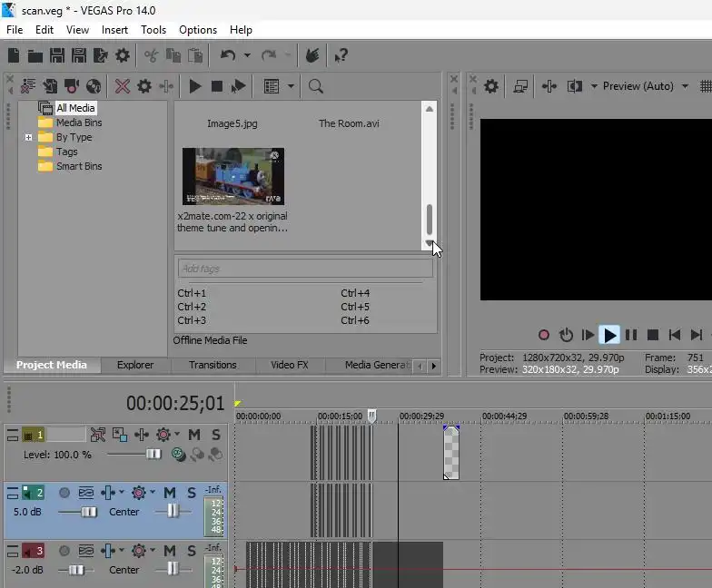The height and width of the screenshot is (588, 712).
Task: Stop media preview in Project Media
Action: coord(217,86)
